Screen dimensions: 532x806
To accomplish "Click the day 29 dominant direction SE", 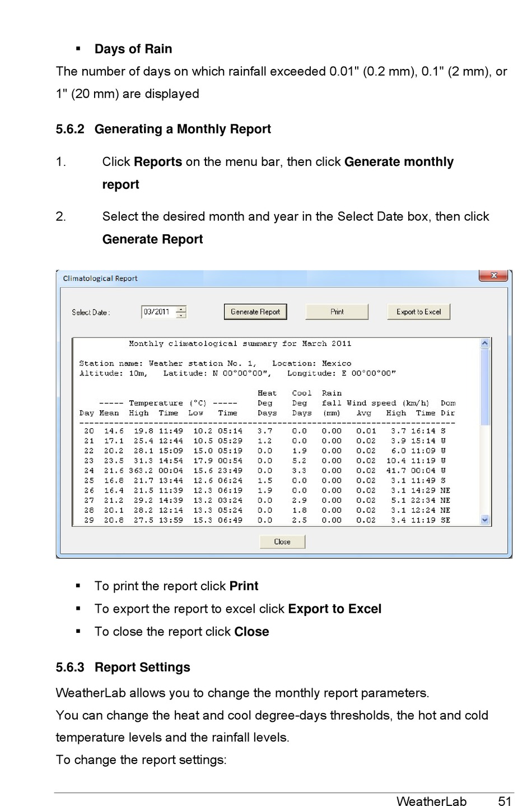I will 445,520.
